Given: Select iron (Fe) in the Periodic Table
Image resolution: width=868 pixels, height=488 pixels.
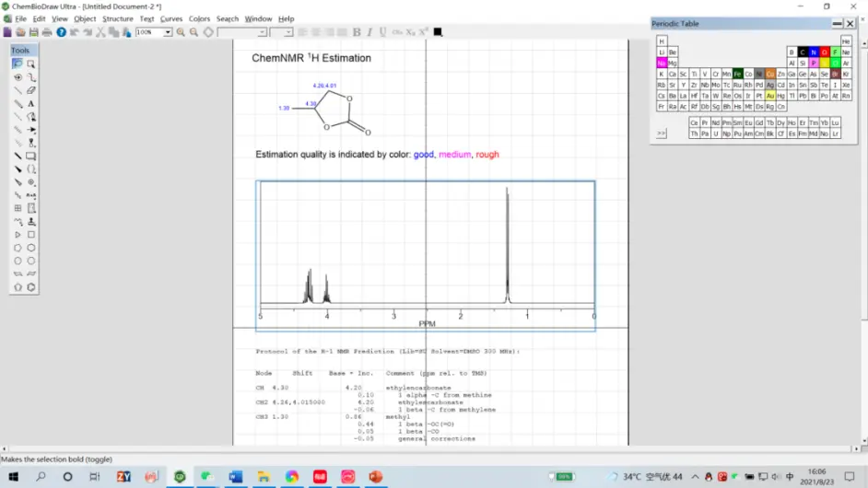Looking at the screenshot, I should pyautogui.click(x=737, y=74).
